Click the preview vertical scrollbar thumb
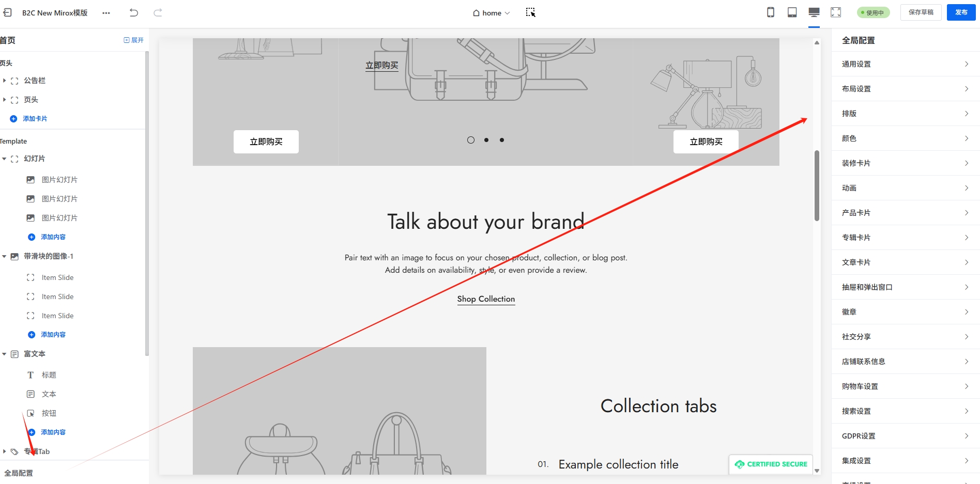This screenshot has height=484, width=980. (x=817, y=186)
